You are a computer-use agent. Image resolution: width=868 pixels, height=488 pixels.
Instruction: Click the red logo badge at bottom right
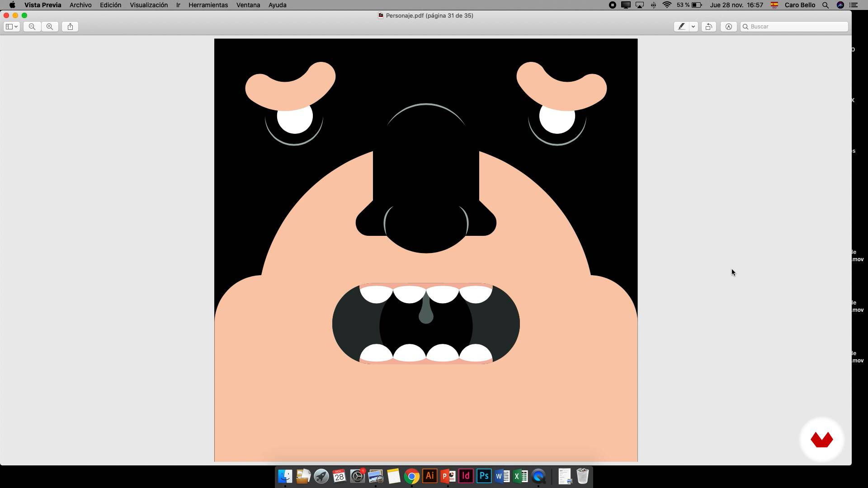pyautogui.click(x=822, y=439)
